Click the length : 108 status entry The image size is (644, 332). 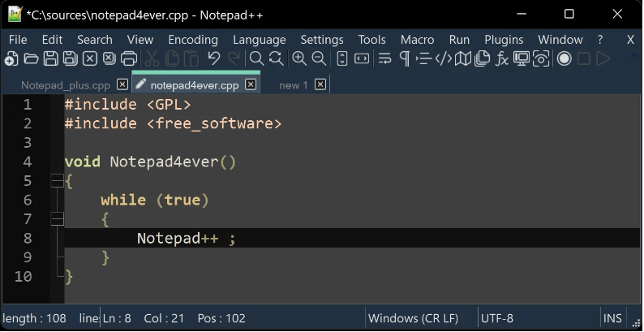click(34, 318)
